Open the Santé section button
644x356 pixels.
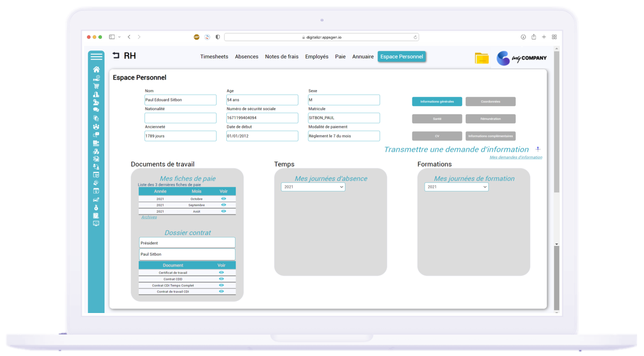[437, 119]
